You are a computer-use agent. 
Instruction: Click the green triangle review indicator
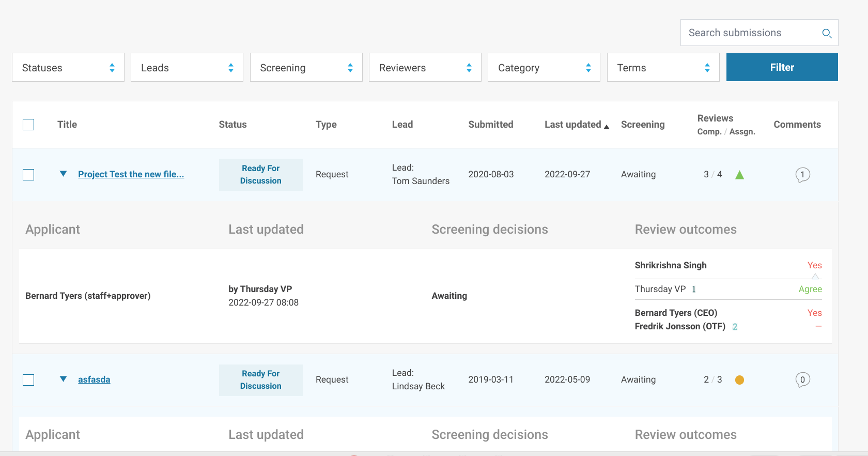click(x=739, y=175)
